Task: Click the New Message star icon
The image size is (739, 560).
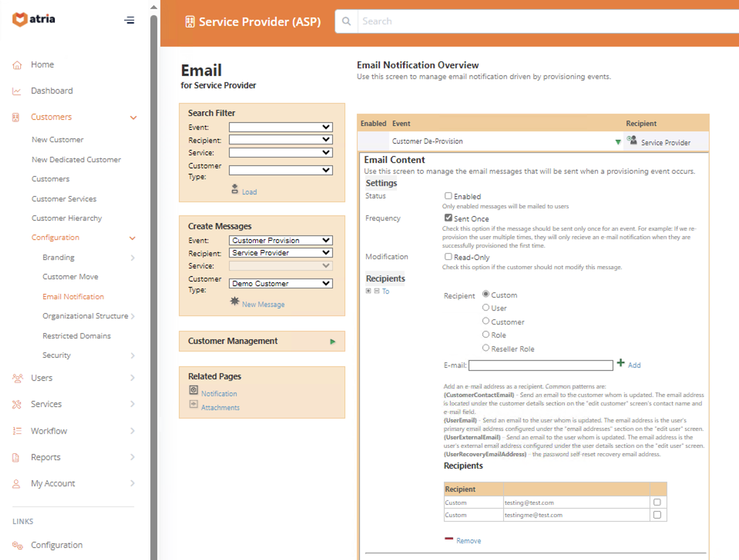Action: pyautogui.click(x=235, y=301)
